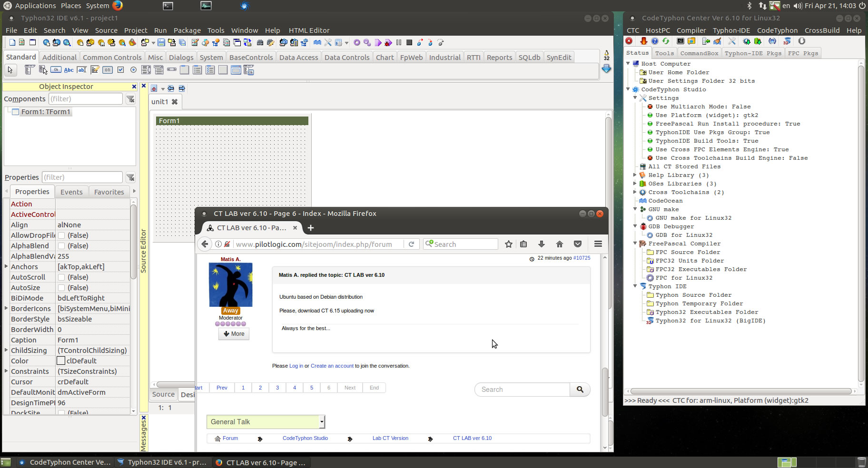Click the Create an account link
The image size is (868, 468).
[332, 366]
